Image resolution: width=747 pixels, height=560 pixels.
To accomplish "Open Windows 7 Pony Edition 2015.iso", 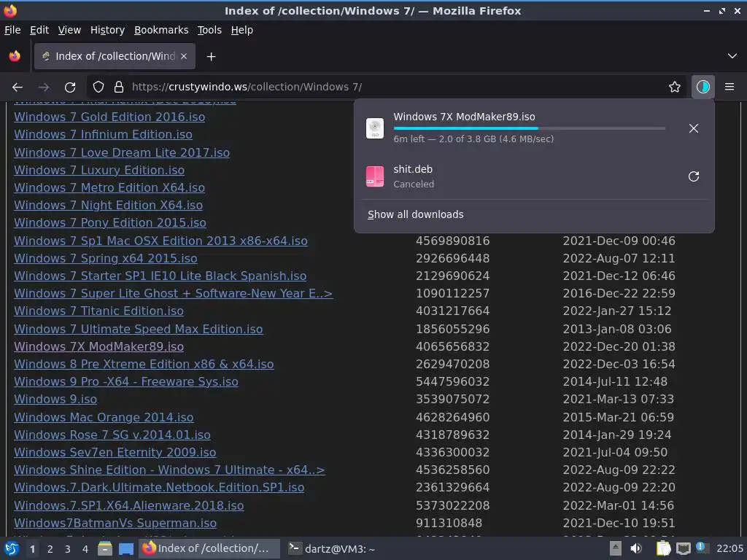I will point(110,223).
